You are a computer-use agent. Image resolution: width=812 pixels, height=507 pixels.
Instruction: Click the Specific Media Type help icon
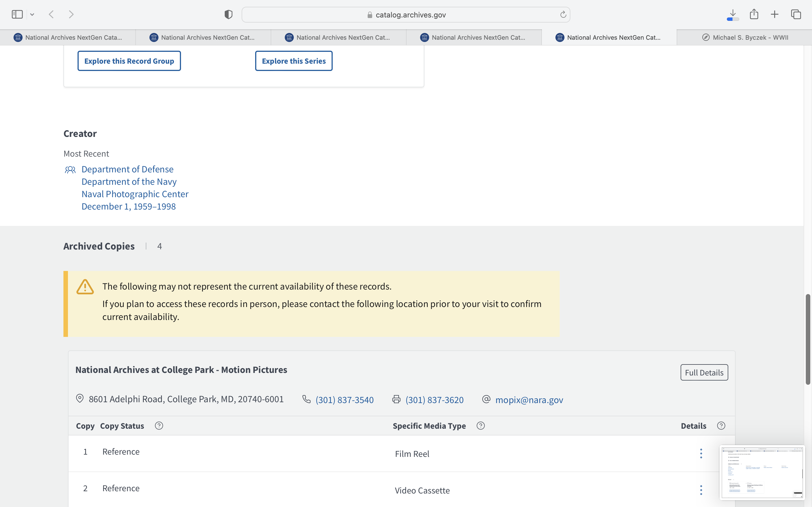click(480, 426)
